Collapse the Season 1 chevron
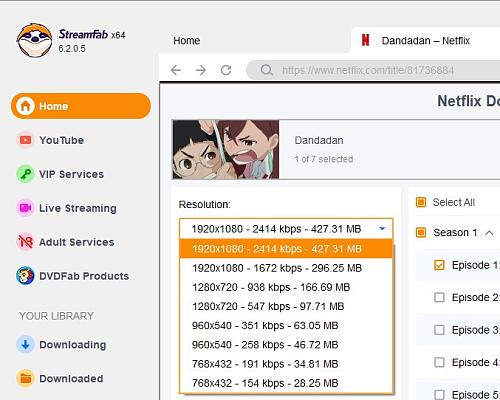Screen dimensions: 500x400 coord(489,233)
